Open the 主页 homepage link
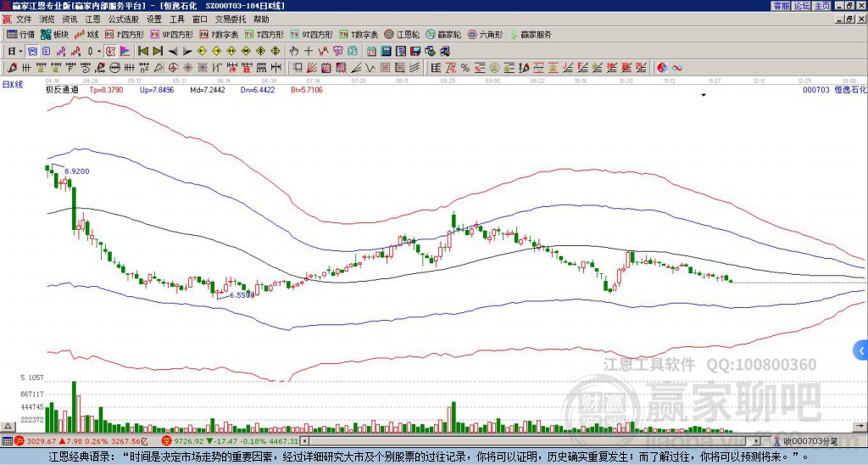The width and height of the screenshot is (868, 465). (821, 6)
